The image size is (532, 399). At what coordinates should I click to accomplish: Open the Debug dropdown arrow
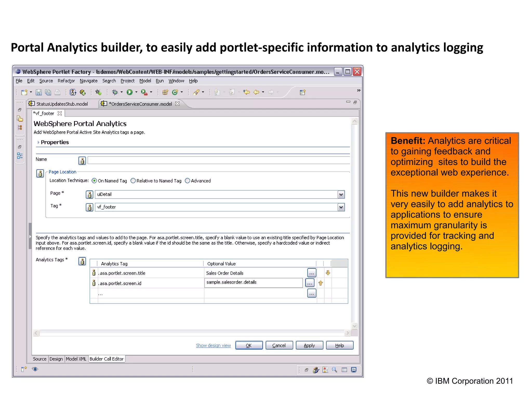[x=121, y=92]
